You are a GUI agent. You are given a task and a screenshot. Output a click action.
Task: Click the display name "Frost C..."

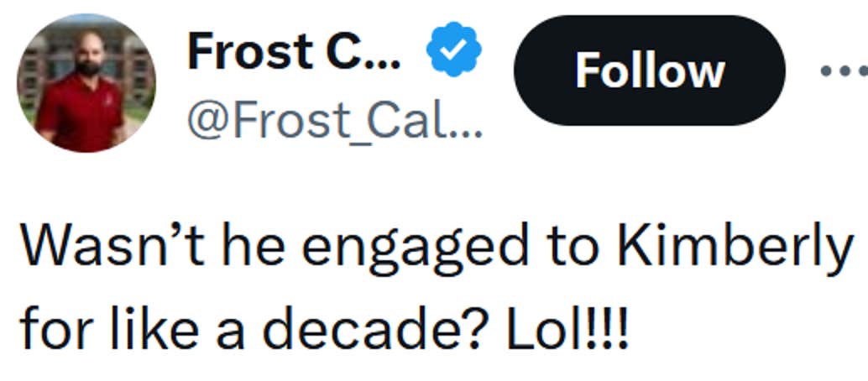tap(294, 50)
